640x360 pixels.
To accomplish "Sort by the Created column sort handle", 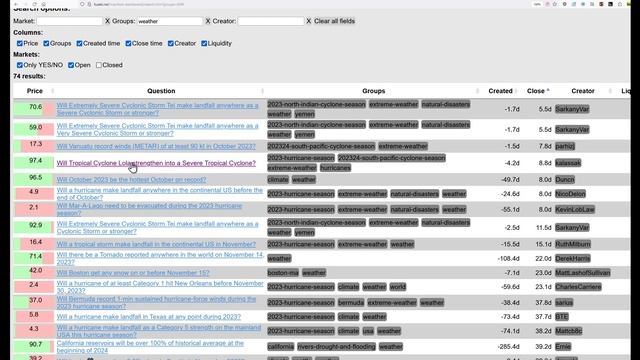I will pos(516,91).
